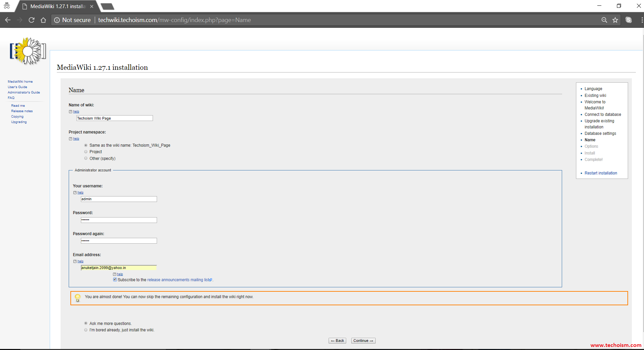Screen dimensions: 644x350
Task: Open a new browser tab
Action: click(x=107, y=6)
